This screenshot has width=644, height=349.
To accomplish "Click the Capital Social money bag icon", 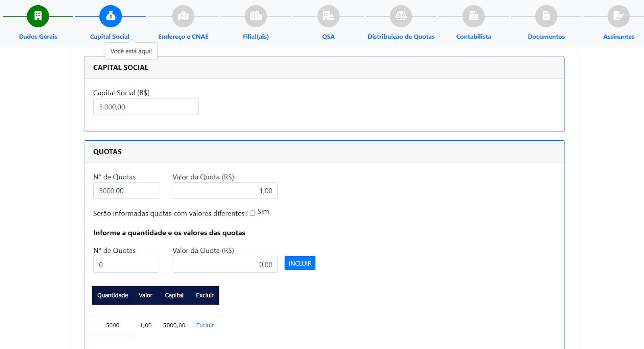I will tap(111, 16).
